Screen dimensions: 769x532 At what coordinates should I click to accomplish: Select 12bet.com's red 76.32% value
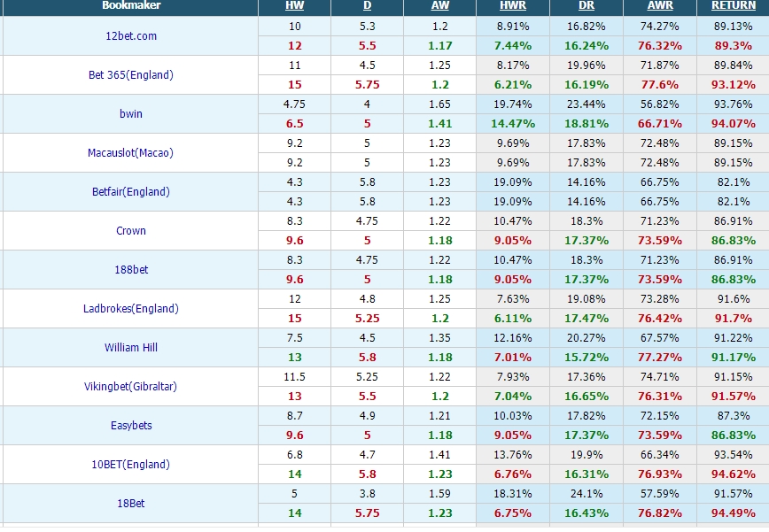pyautogui.click(x=660, y=45)
